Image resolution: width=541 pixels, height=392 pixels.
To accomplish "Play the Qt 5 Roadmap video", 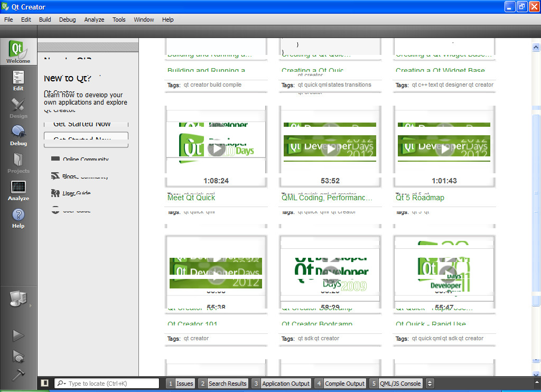I will tap(444, 149).
